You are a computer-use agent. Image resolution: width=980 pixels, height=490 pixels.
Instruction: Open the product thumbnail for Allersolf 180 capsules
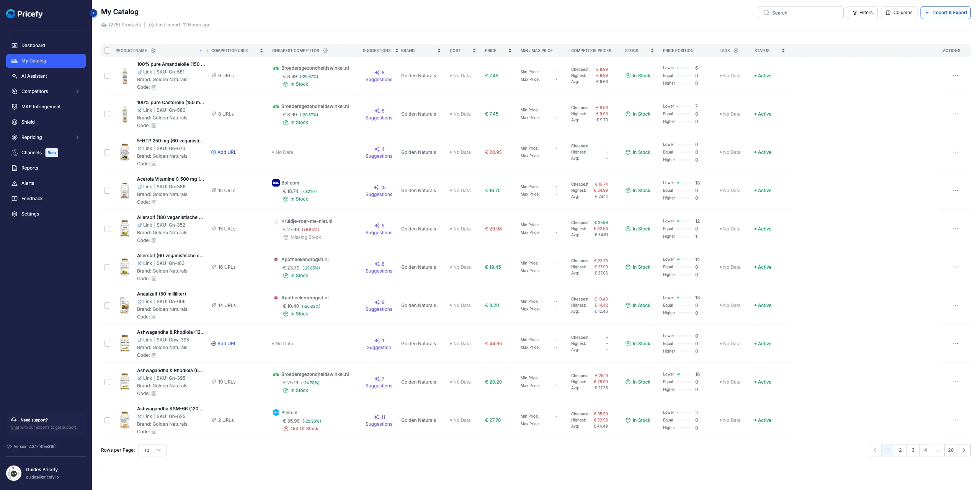point(125,229)
